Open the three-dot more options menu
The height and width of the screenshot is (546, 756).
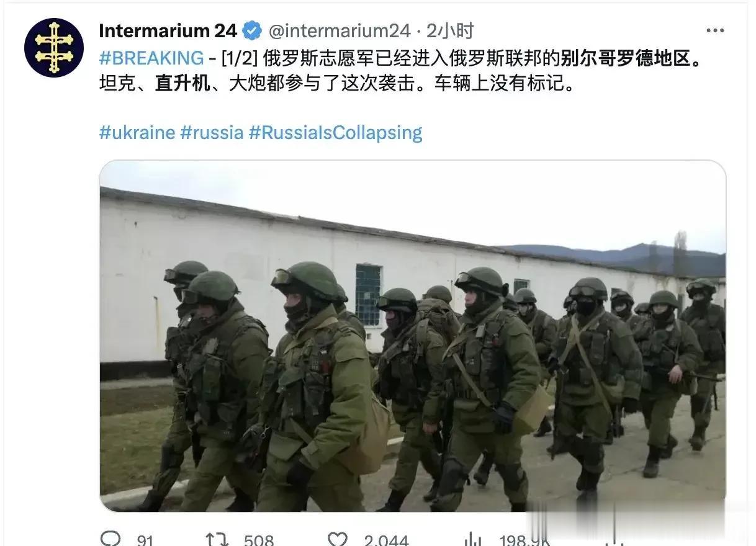(x=714, y=30)
